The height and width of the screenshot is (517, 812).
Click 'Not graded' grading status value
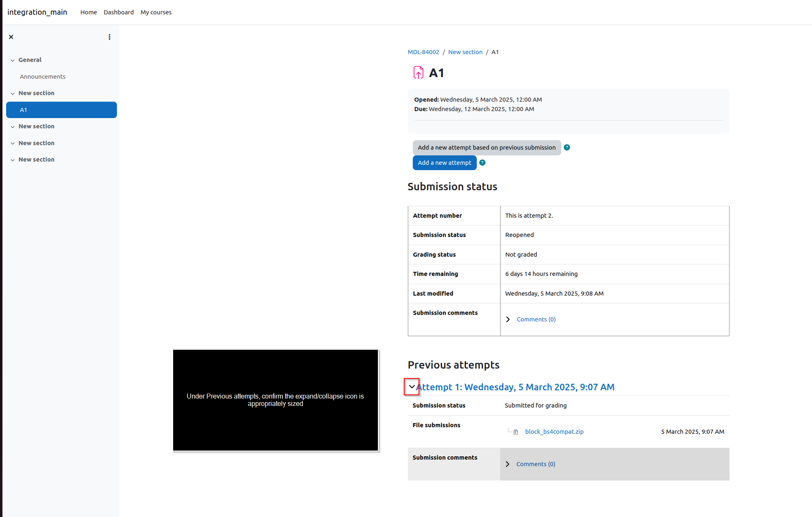coord(521,255)
